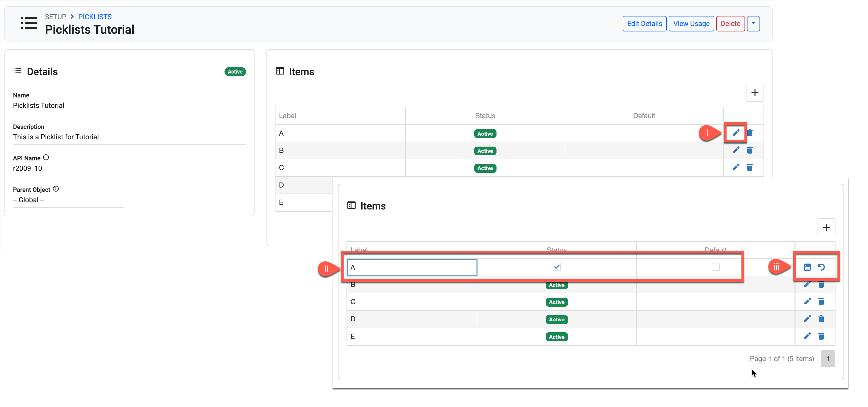The image size is (868, 407).
Task: Click the API Name info icon
Action: coord(46,157)
